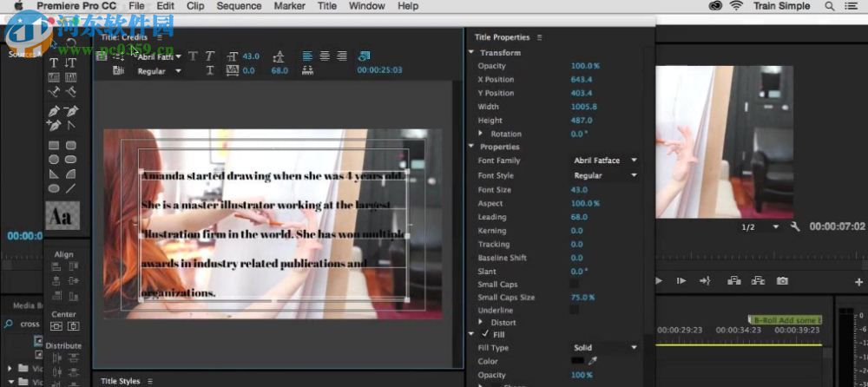Select the Path Type tool
This screenshot has width=868, height=387.
click(54, 92)
